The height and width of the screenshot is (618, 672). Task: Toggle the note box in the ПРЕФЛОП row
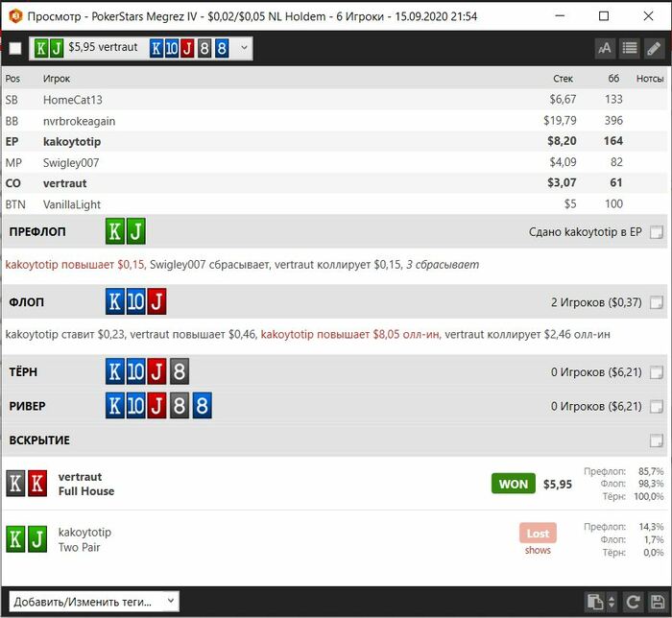[656, 232]
